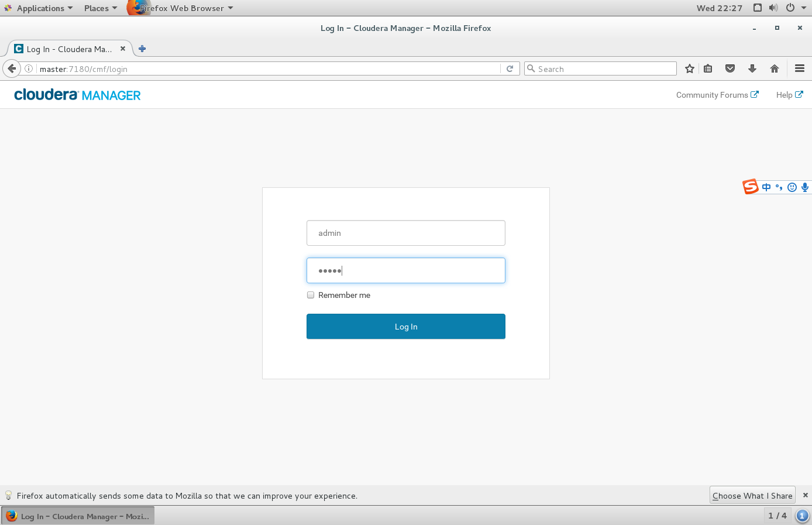
Task: Close the Log In - Cloudera Manager tab
Action: [x=123, y=49]
